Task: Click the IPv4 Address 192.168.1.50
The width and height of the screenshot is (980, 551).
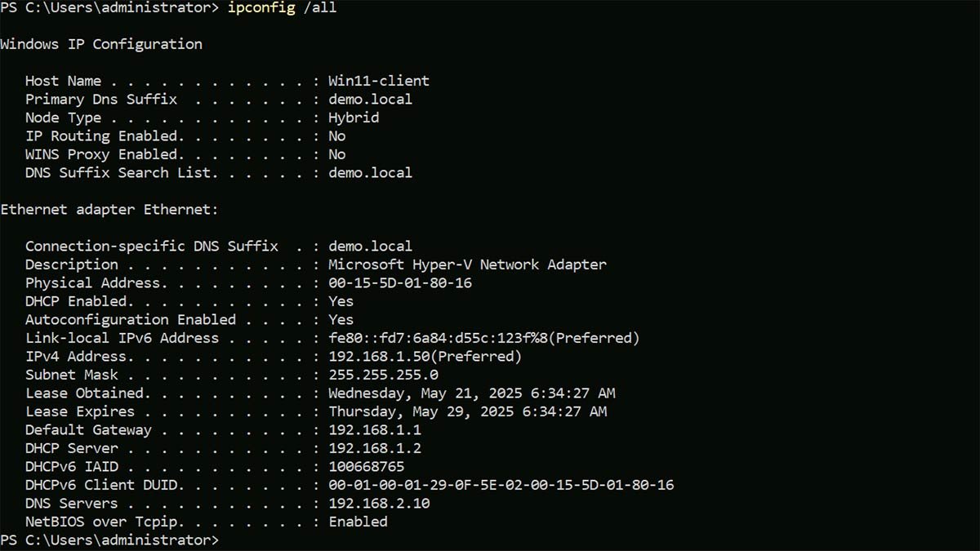Action: (379, 357)
